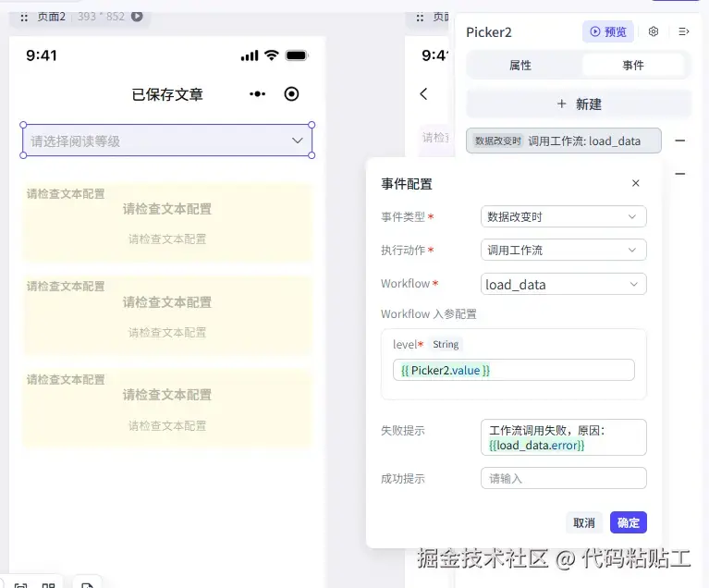Click the level input with Picker2.value

[x=514, y=370]
